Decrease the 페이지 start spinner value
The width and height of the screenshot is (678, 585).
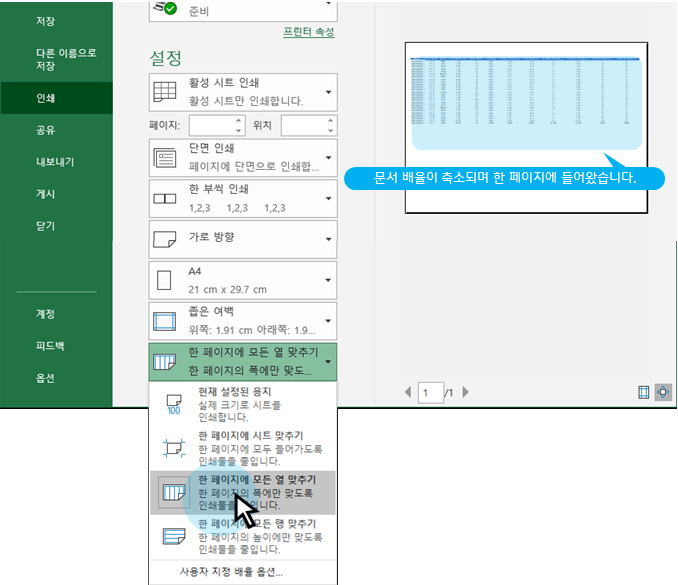pos(239,131)
